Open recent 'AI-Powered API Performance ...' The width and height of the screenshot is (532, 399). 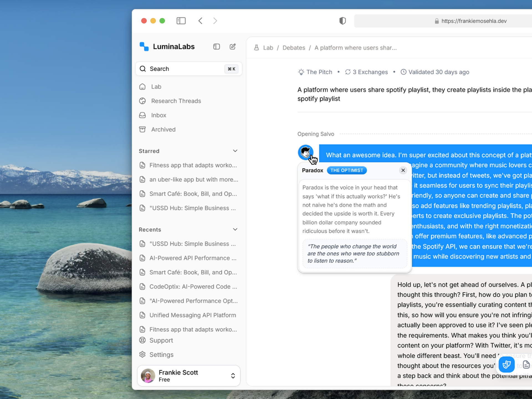189,258
